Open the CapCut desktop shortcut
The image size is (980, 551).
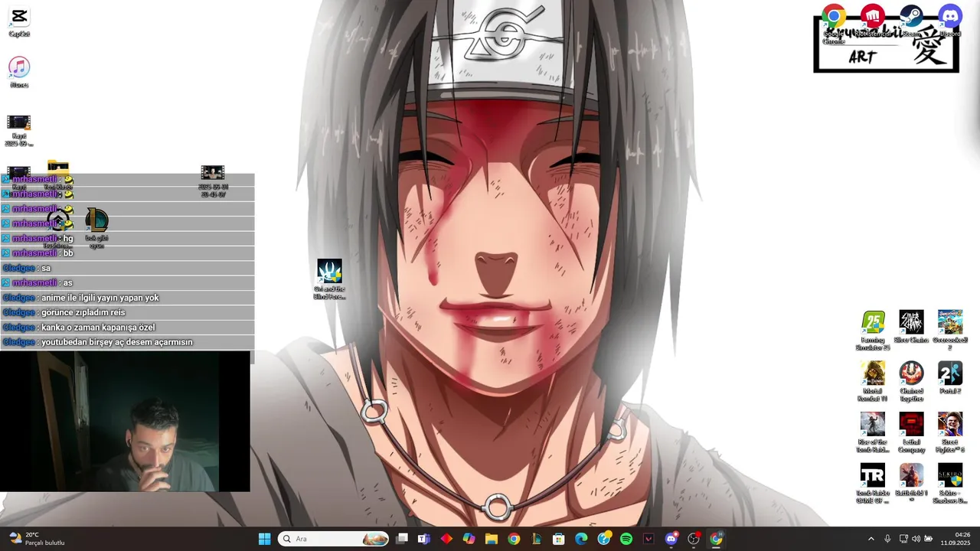19,21
